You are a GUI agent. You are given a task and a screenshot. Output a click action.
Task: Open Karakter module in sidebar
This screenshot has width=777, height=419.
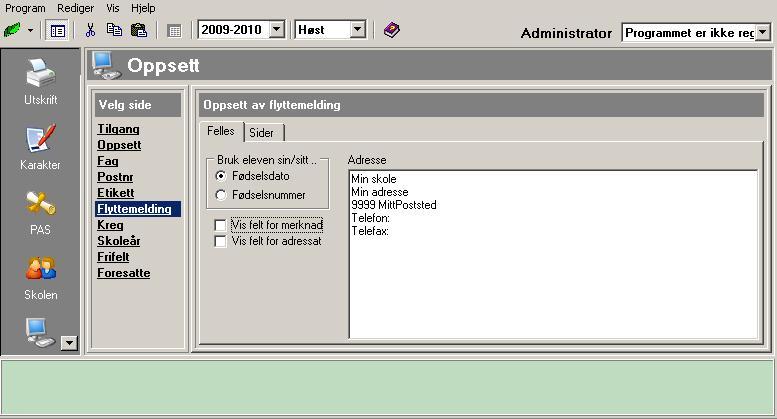tap(41, 146)
